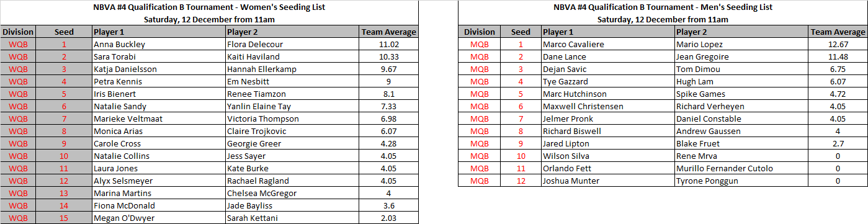
Task: Select the Katja Danielsson cell
Action: [x=158, y=69]
